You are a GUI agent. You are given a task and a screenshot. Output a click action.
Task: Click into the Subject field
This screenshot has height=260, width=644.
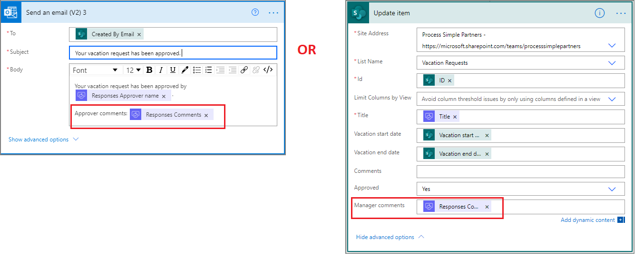pos(173,53)
